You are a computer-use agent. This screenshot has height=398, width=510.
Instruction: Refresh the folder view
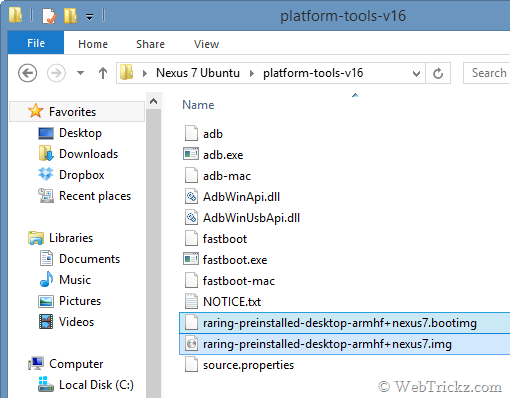(x=438, y=73)
